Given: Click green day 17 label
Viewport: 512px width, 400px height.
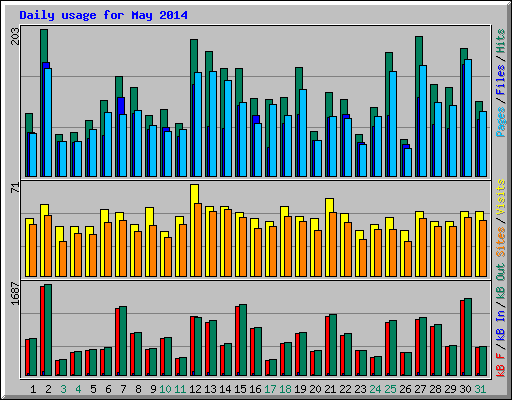Looking at the screenshot, I should (270, 389).
